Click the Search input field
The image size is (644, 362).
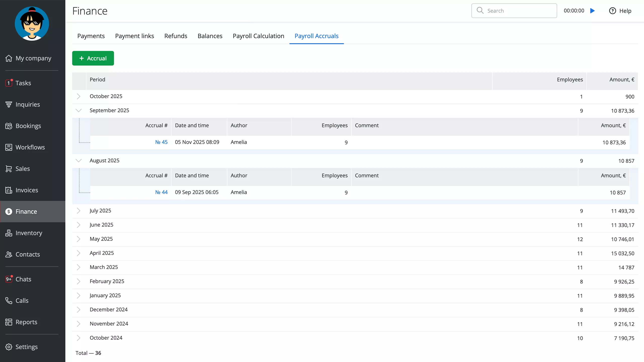pyautogui.click(x=518, y=11)
